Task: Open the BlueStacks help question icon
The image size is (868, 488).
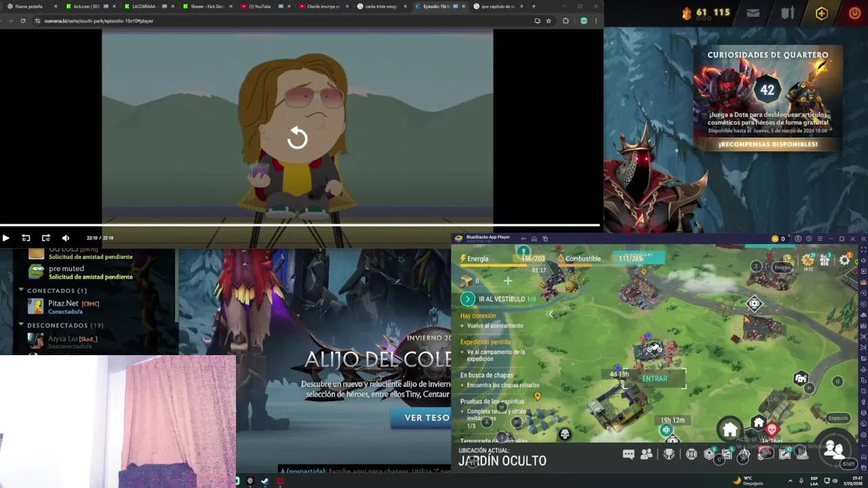Action: click(808, 239)
